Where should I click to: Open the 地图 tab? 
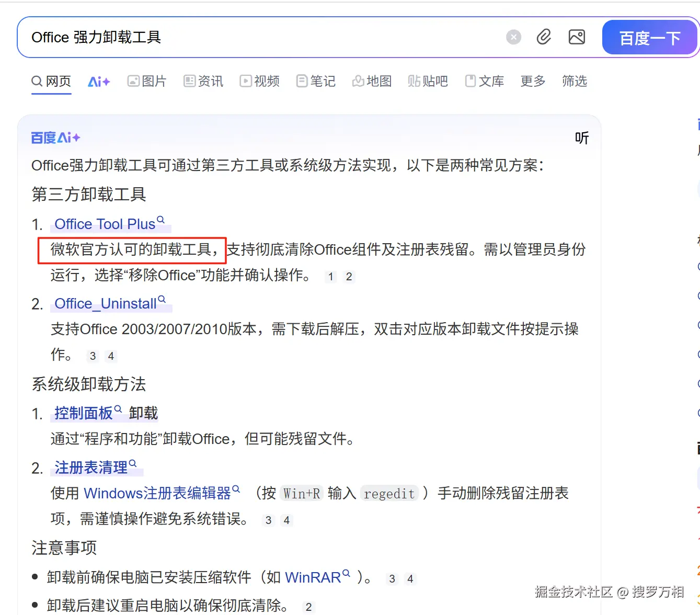click(372, 81)
